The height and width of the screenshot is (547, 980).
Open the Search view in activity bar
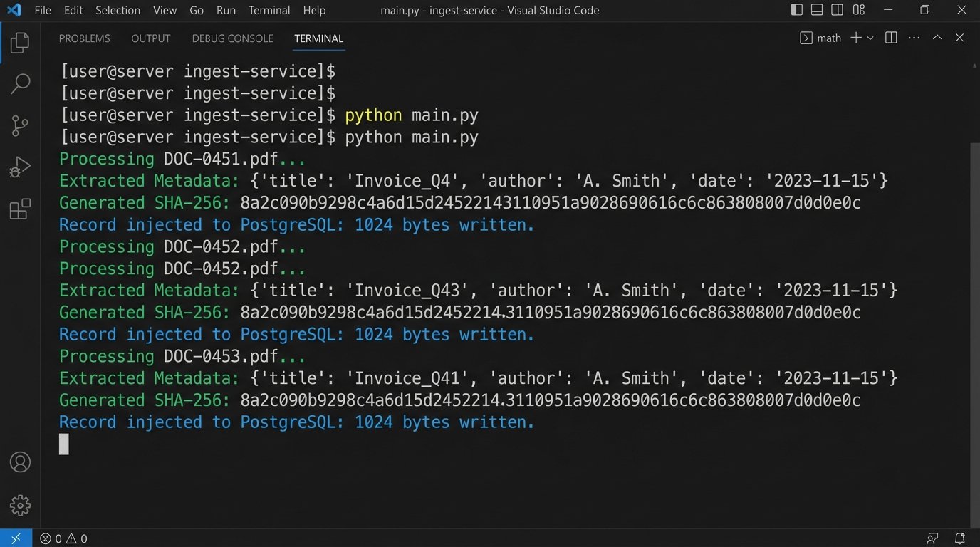click(20, 84)
